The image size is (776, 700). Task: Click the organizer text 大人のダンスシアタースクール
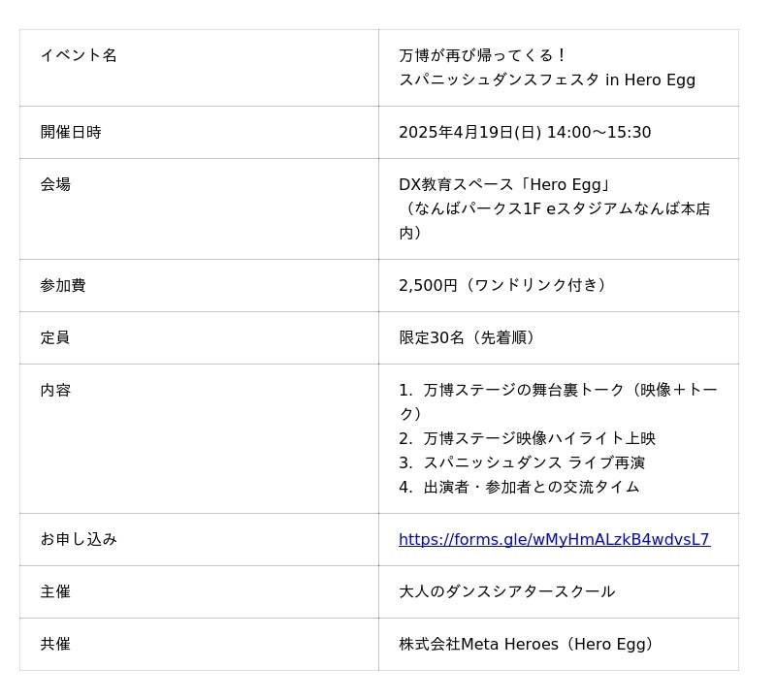pyautogui.click(x=506, y=591)
